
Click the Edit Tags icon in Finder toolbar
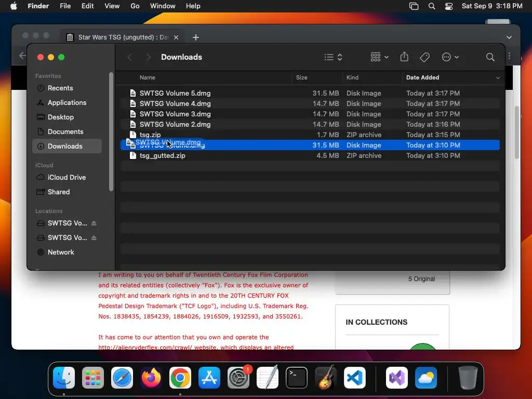424,57
